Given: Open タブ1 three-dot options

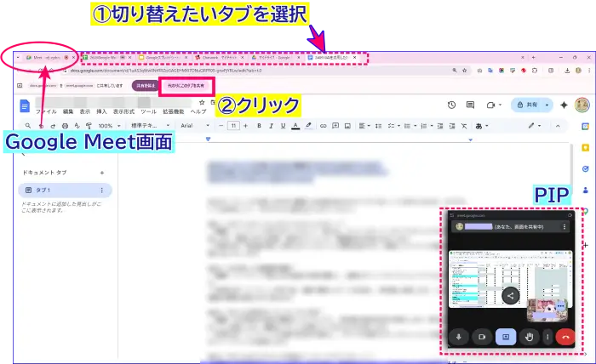Looking at the screenshot, I should tap(101, 191).
